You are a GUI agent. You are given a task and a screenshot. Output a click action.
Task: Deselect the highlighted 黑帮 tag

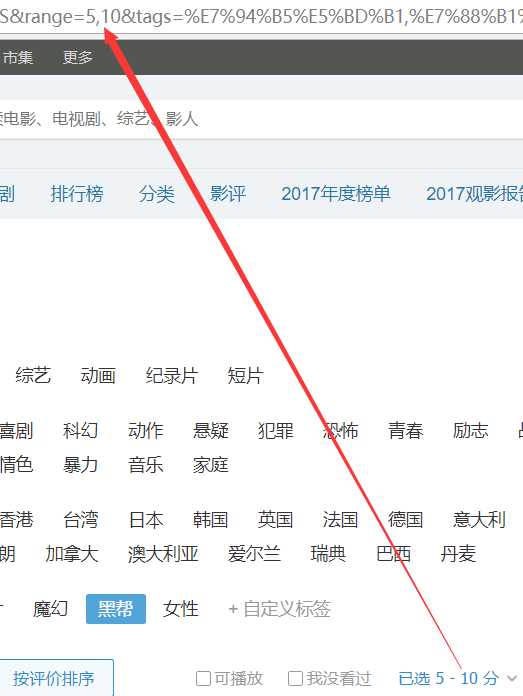point(116,609)
